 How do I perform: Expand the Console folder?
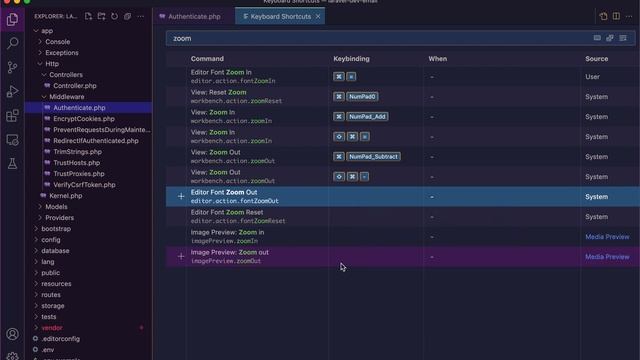point(58,42)
